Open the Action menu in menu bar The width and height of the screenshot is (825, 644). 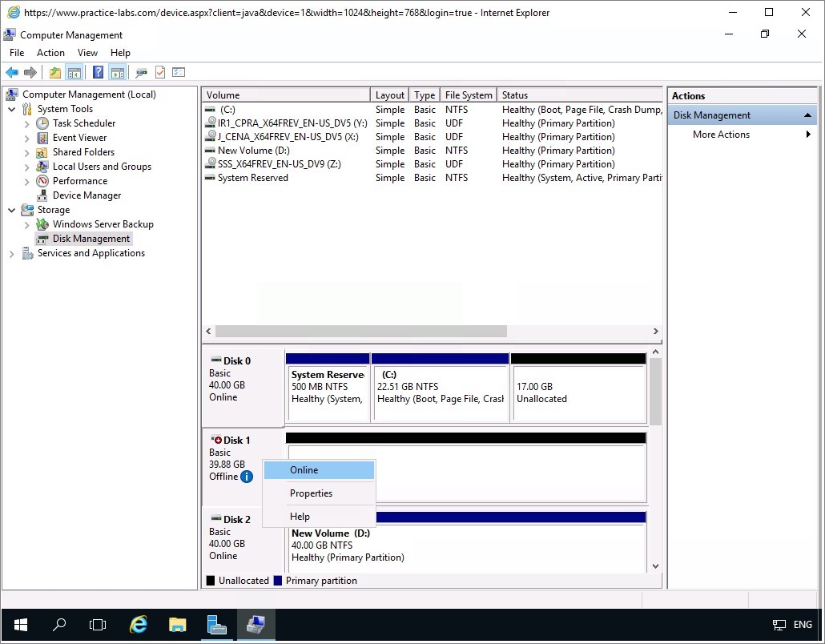(x=50, y=53)
